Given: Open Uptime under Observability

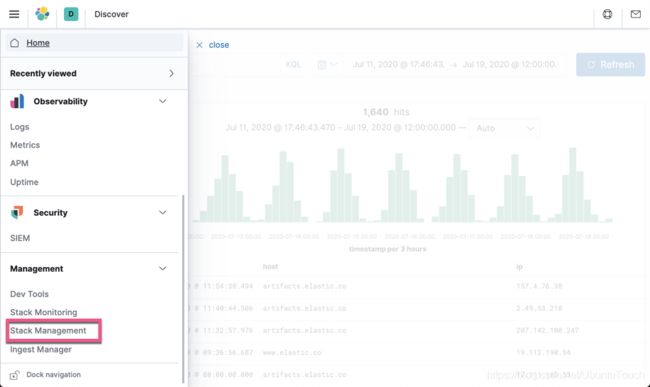Looking at the screenshot, I should click(24, 182).
